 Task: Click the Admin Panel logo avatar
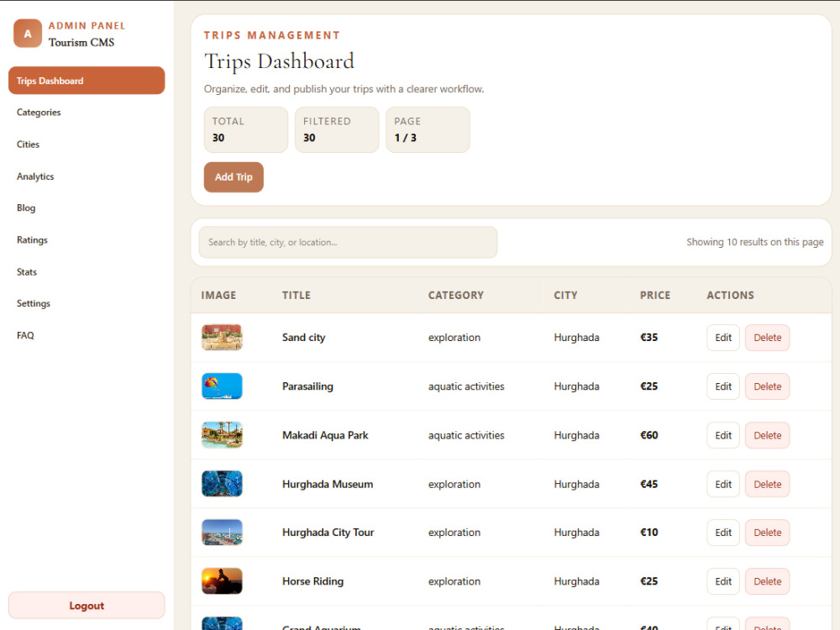click(x=28, y=34)
